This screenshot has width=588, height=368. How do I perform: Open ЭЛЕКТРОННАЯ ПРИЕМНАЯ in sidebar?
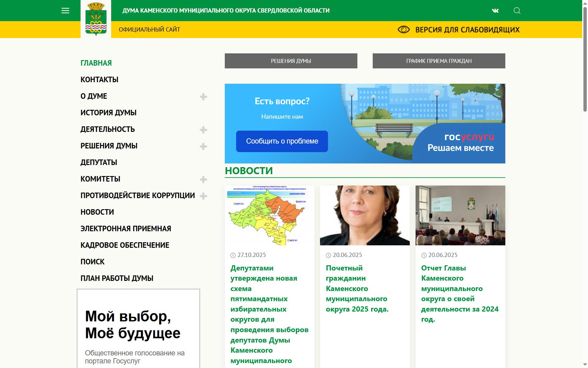[126, 229]
